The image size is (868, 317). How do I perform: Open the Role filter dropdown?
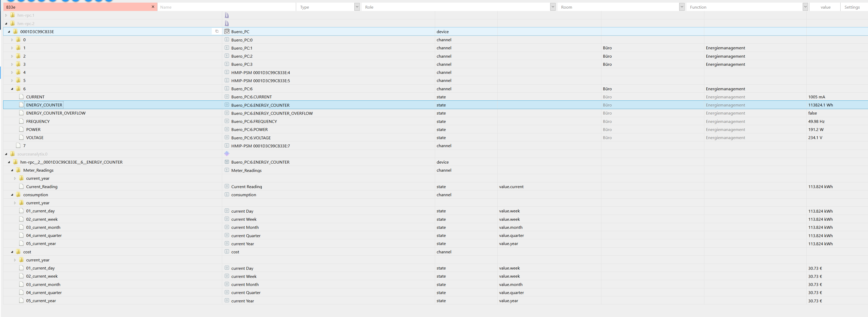(553, 7)
